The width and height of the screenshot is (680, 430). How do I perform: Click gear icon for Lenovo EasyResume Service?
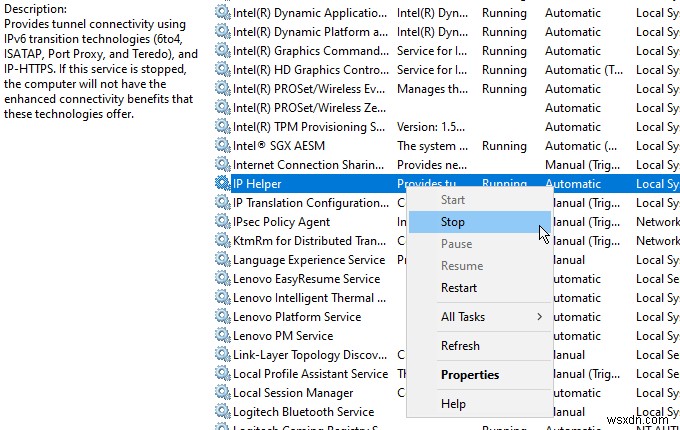[222, 279]
